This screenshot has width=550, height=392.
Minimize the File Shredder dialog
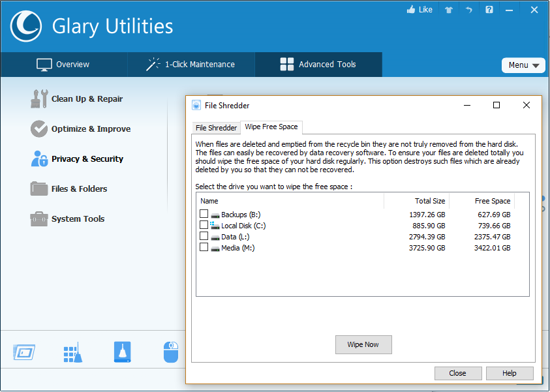(467, 105)
